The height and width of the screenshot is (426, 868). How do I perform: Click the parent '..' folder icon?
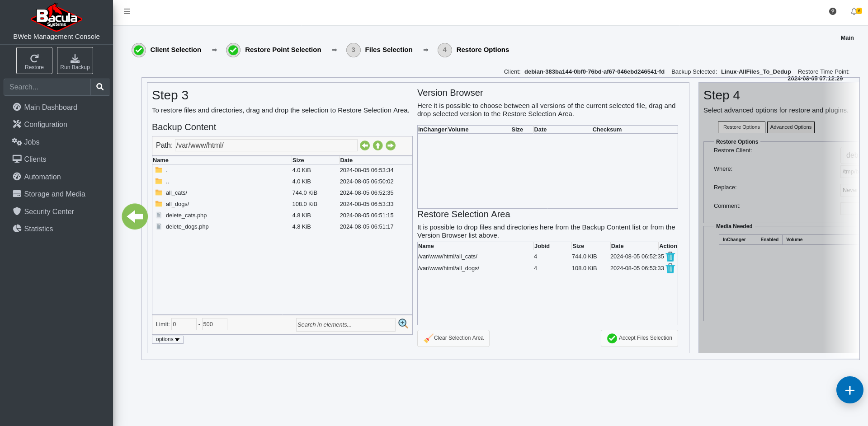[159, 181]
